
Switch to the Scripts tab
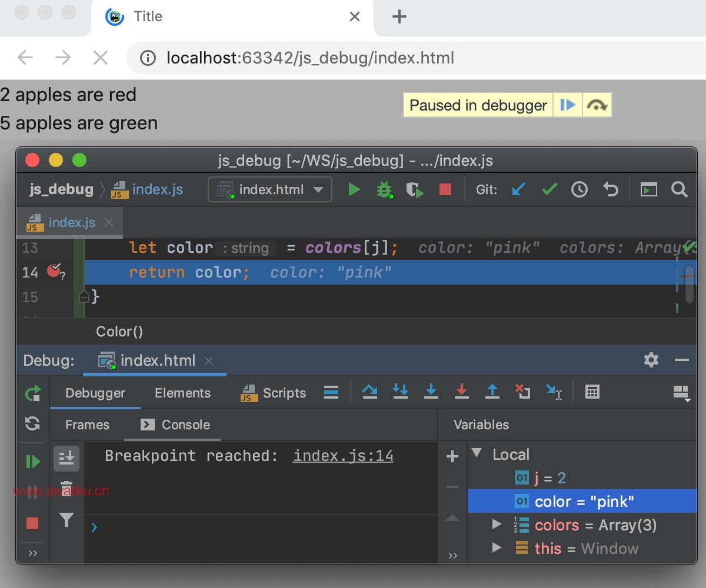click(x=274, y=393)
